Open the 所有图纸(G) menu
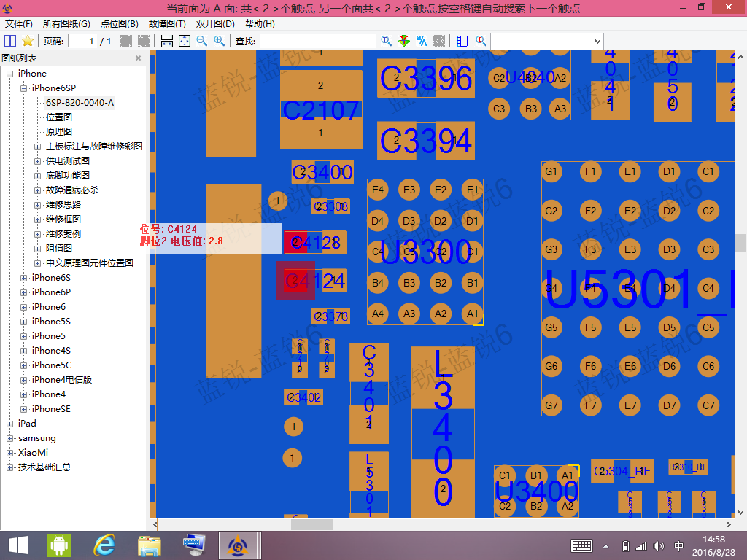 [66, 24]
